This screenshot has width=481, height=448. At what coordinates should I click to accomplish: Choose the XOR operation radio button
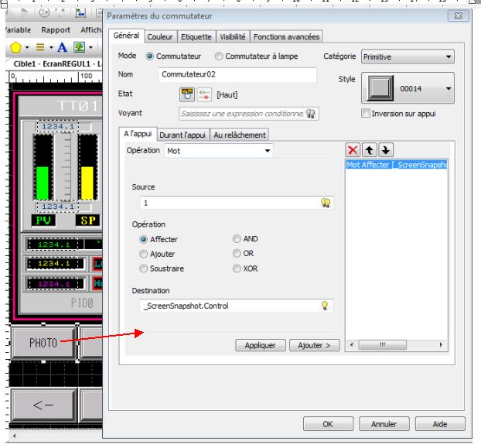pyautogui.click(x=237, y=268)
